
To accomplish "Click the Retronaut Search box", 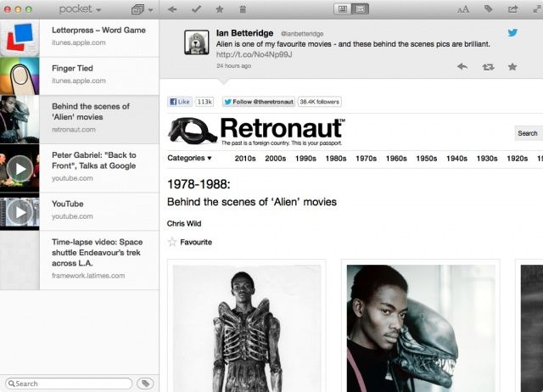I will point(529,133).
